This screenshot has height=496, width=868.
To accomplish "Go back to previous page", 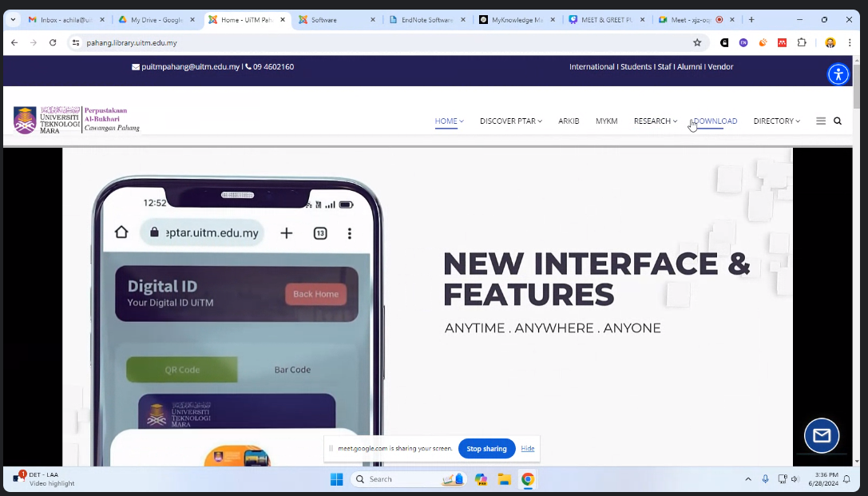I will (14, 42).
